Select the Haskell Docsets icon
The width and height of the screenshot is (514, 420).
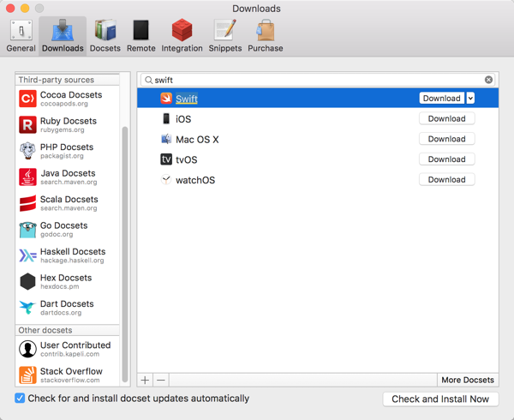click(x=27, y=255)
